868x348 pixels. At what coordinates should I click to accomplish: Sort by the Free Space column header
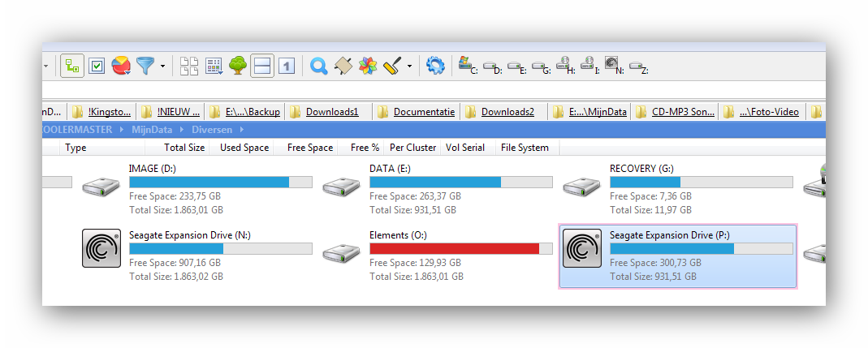pyautogui.click(x=306, y=148)
